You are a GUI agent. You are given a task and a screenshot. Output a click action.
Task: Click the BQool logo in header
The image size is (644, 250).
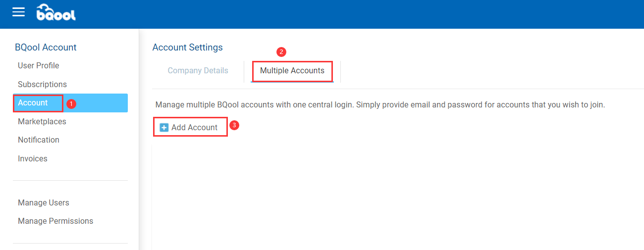56,12
